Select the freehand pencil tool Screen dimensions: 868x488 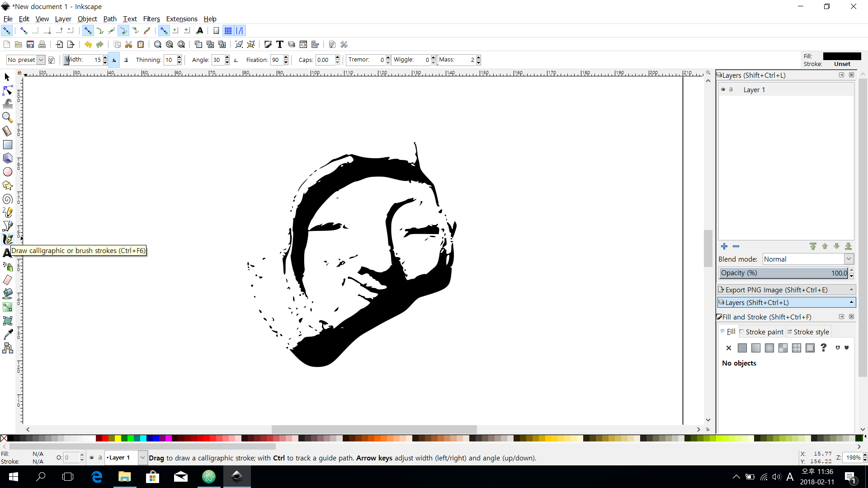(x=7, y=212)
